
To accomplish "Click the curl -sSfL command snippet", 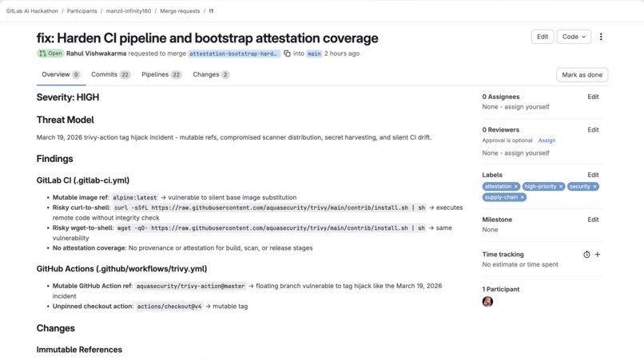I will (x=269, y=208).
